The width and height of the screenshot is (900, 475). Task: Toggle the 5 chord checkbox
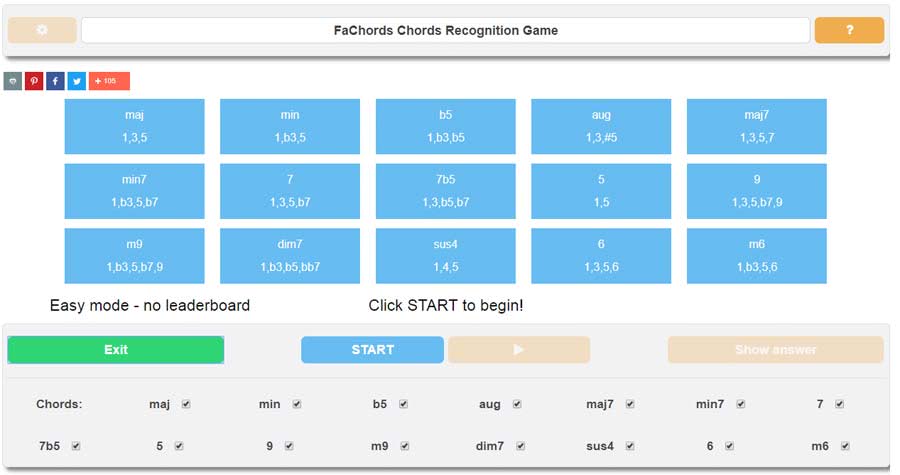179,446
